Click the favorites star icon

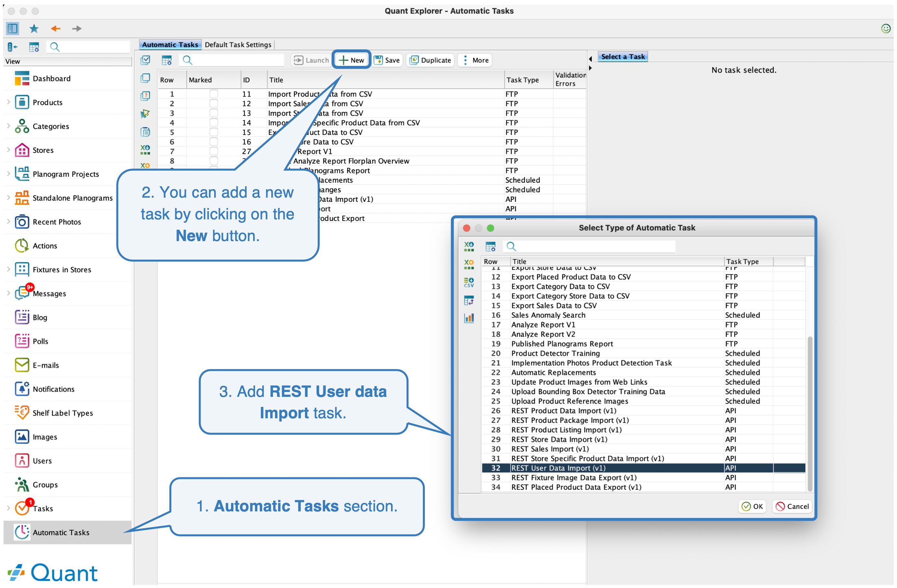coord(34,28)
